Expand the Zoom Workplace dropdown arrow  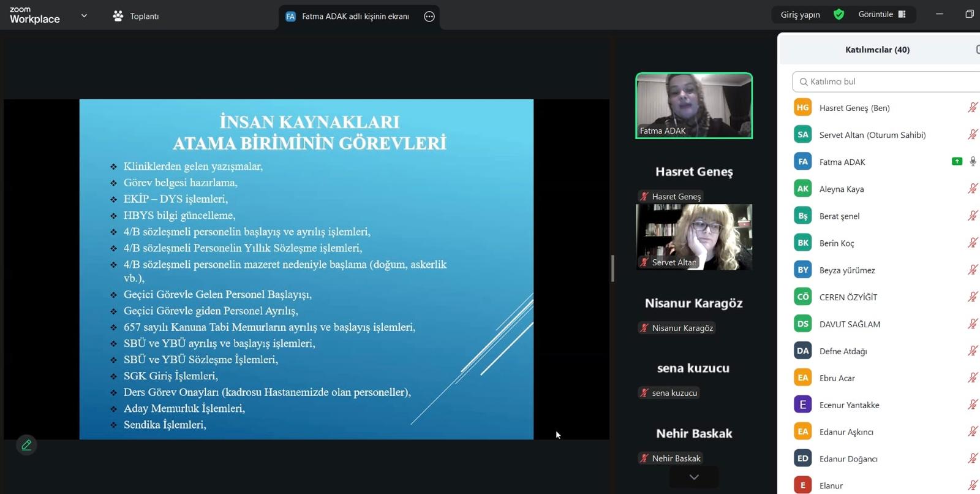pos(84,16)
